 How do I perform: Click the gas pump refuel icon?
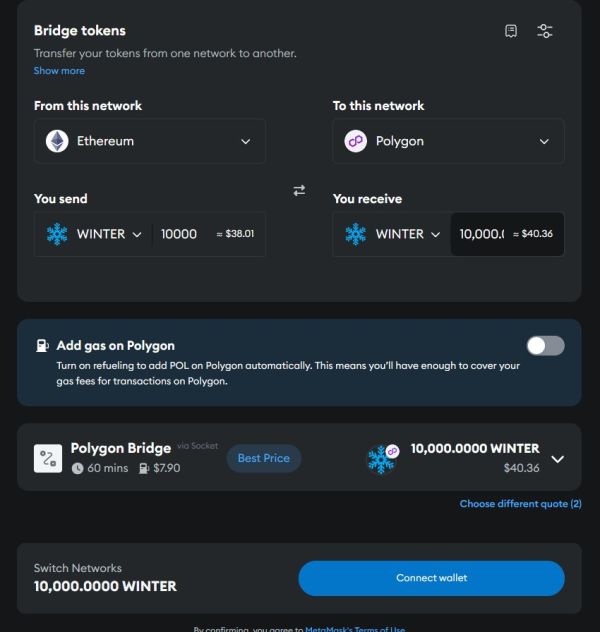pos(42,346)
